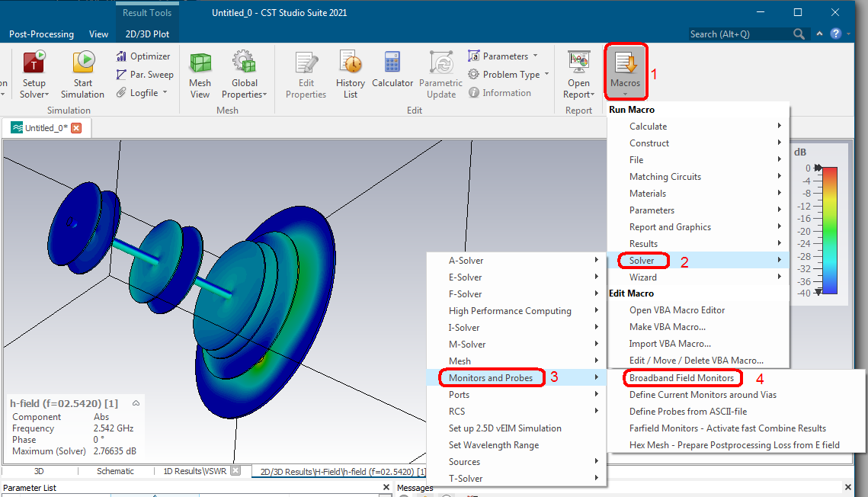The image size is (868, 497).
Task: Open the T-Solver submenu
Action: tap(517, 478)
